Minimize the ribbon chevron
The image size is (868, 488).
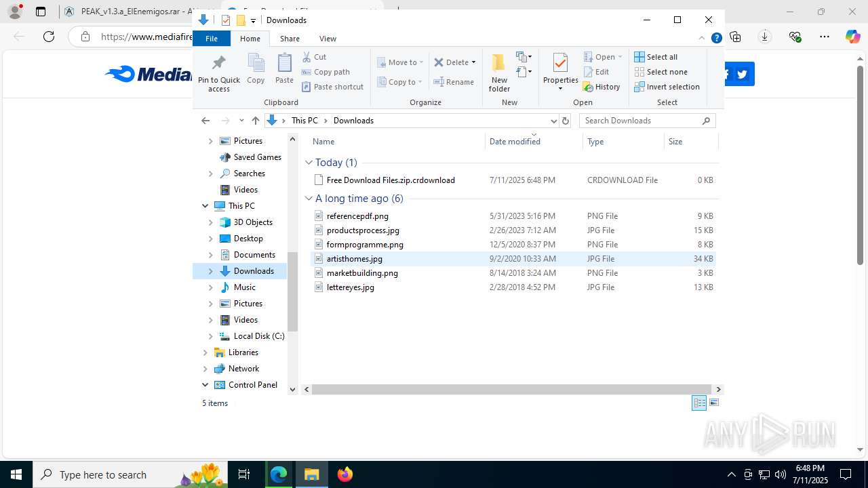(x=703, y=39)
